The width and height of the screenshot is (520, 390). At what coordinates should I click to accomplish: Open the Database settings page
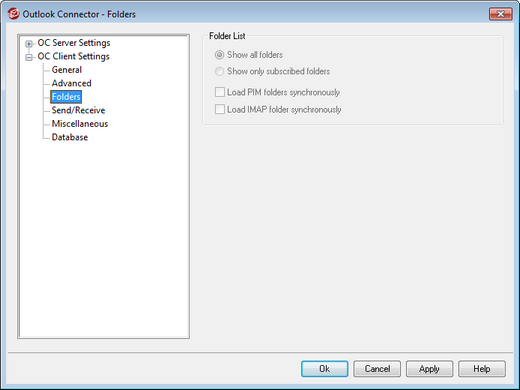pyautogui.click(x=70, y=137)
